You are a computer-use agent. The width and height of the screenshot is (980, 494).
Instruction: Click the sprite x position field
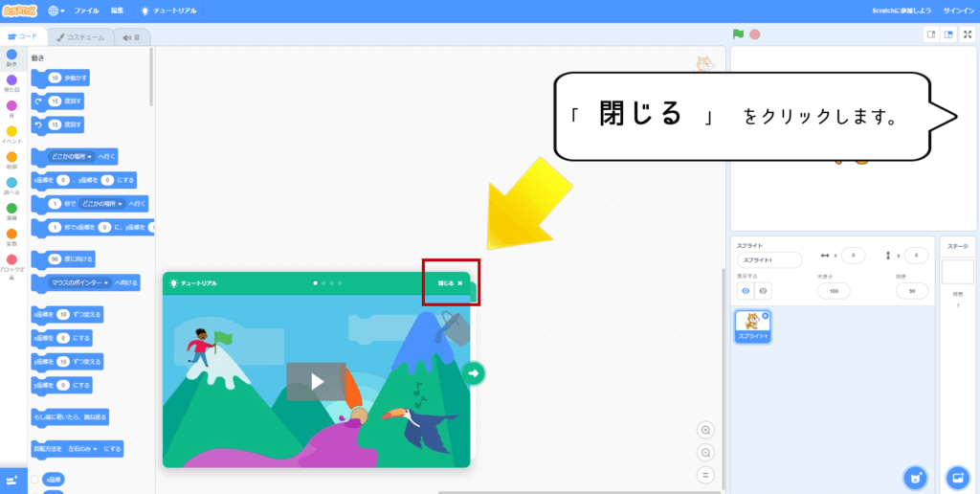pos(853,255)
